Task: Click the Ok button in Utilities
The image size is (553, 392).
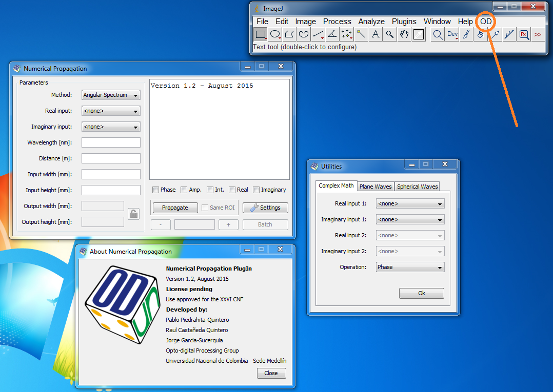Action: [422, 293]
